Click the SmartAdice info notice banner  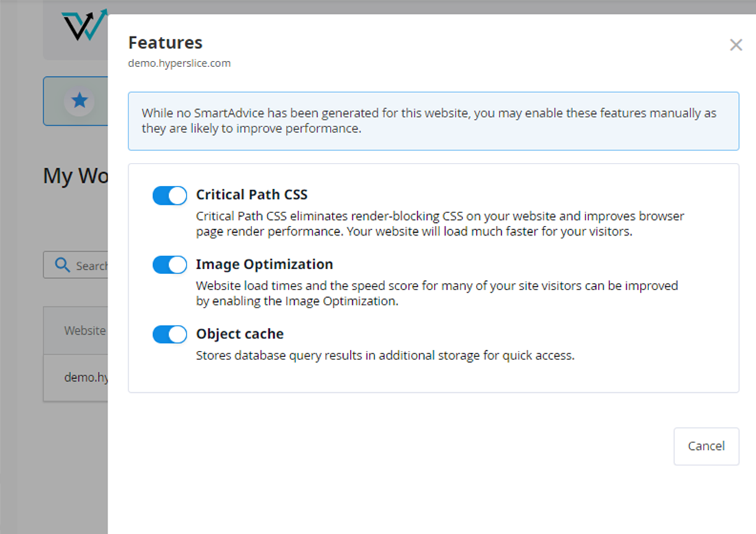(433, 121)
